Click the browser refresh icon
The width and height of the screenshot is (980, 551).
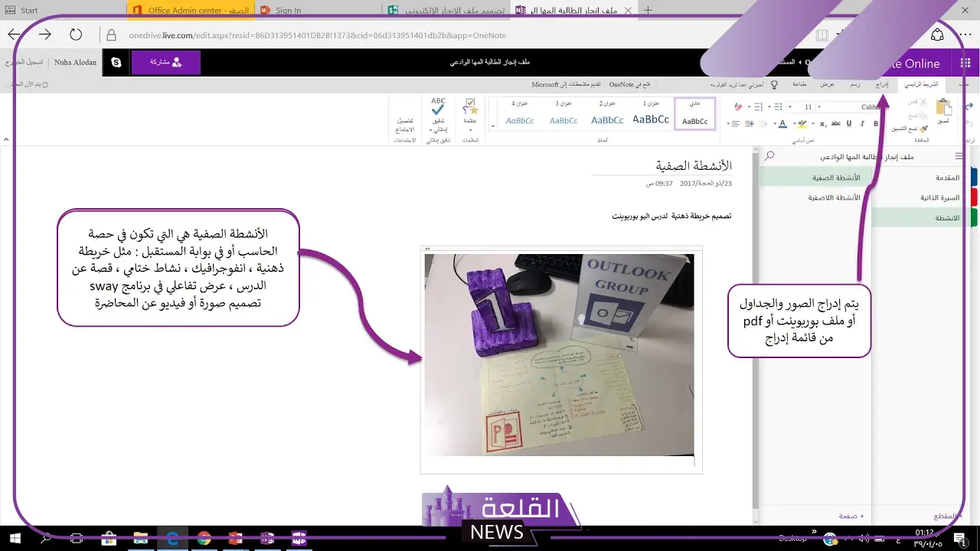75,34
